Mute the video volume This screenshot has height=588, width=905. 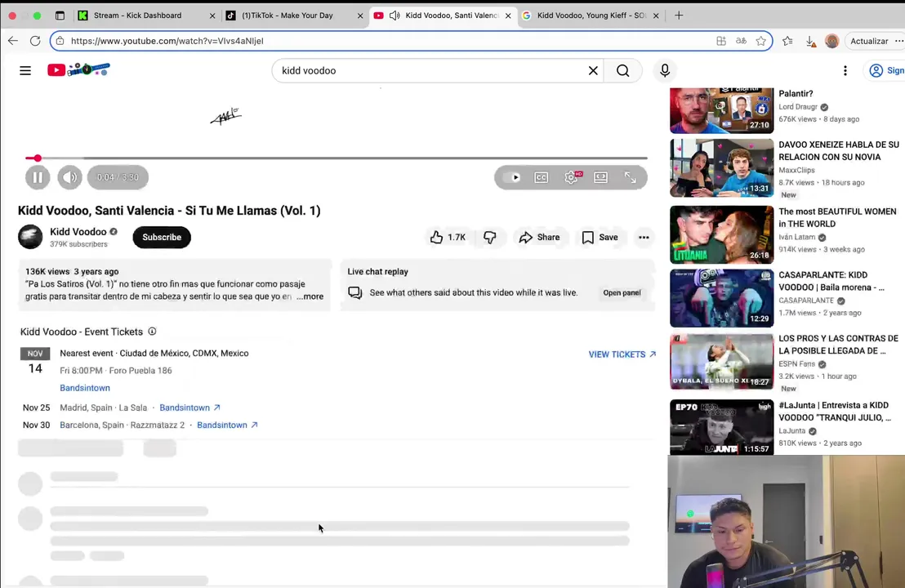point(70,177)
